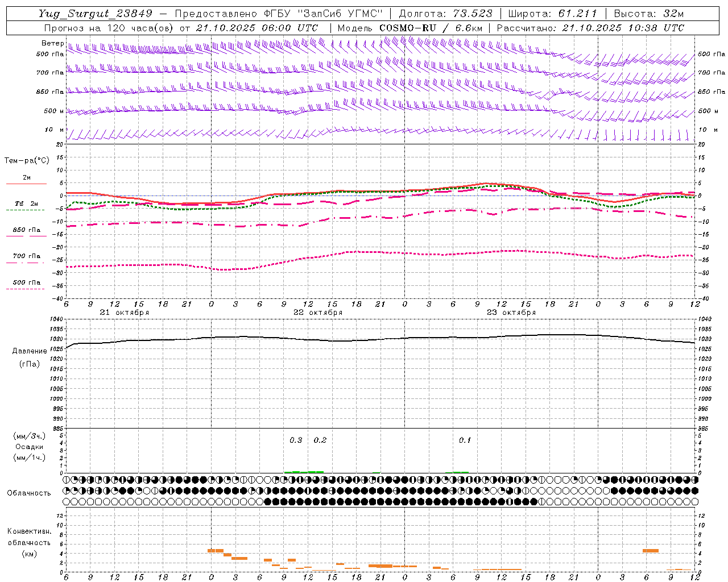Select the (мм/1ч.) precipitation unit label
Screen dimensions: 728x582
coord(30,458)
